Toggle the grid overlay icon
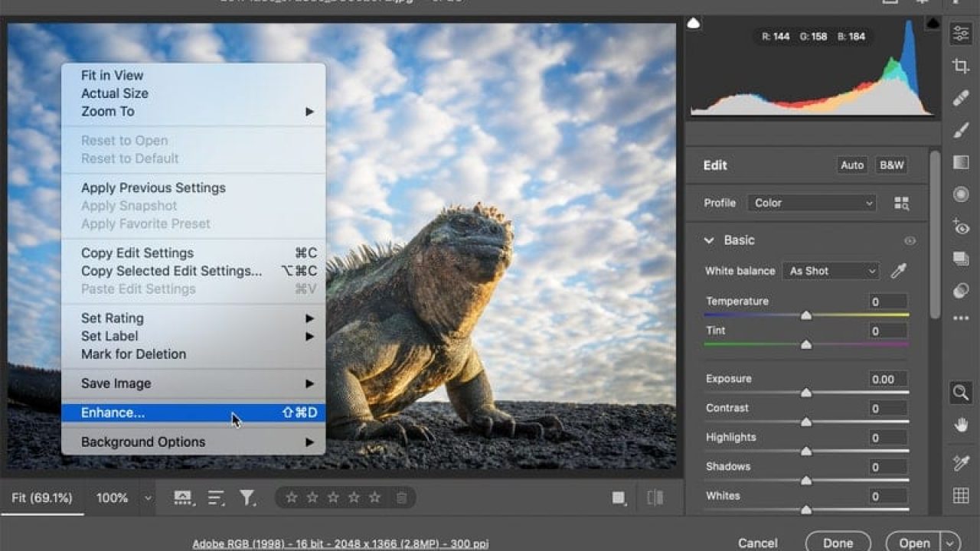 point(960,495)
